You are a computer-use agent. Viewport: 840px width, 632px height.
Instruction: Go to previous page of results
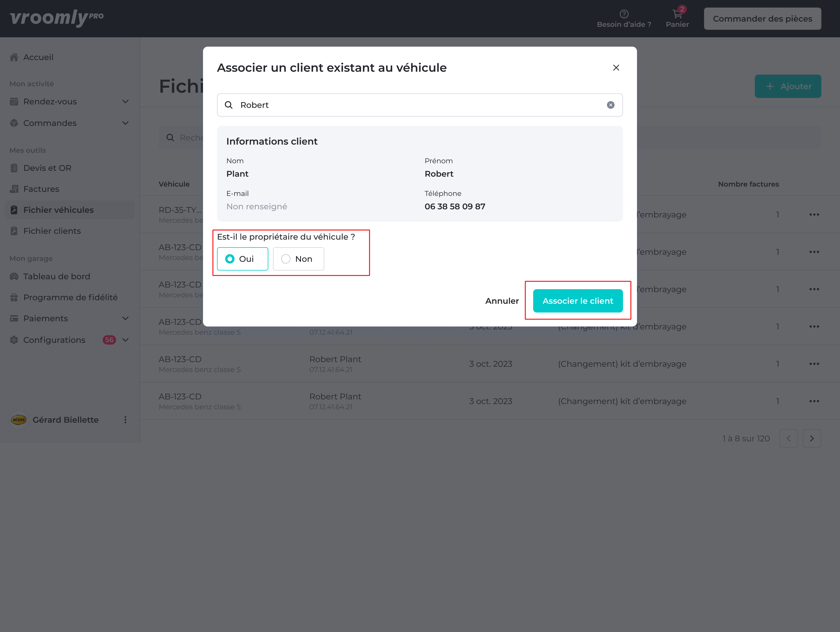point(788,438)
